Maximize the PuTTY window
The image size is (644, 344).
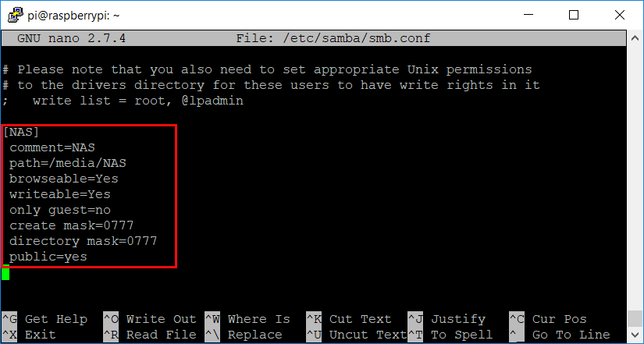click(574, 15)
